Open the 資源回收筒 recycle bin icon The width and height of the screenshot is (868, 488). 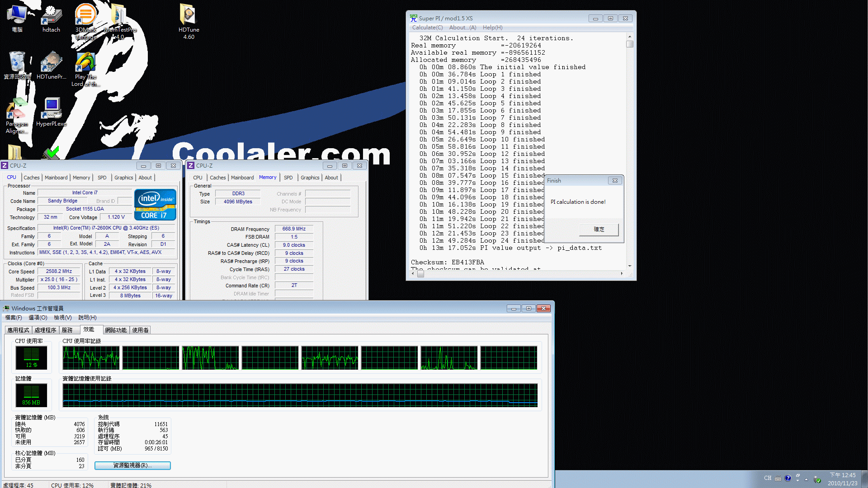pyautogui.click(x=17, y=66)
